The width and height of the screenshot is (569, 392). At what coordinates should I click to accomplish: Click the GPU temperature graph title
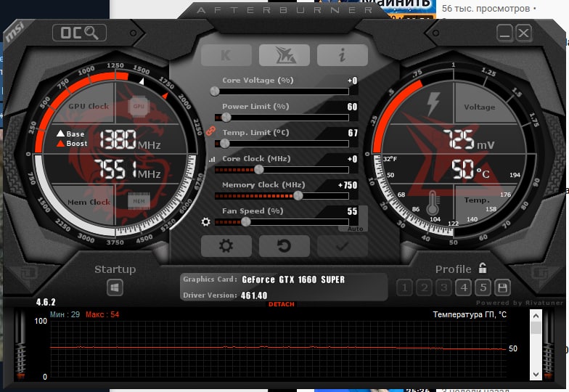pos(470,314)
